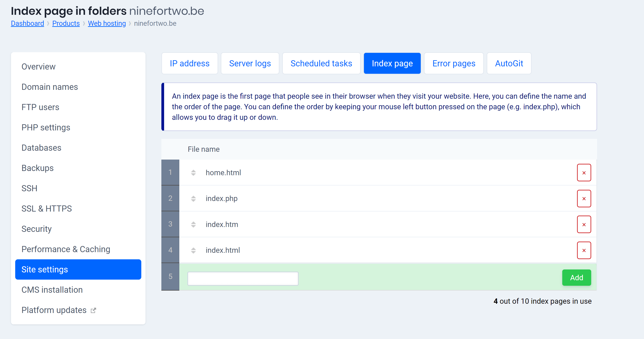644x339 pixels.
Task: Click the reorder arrows for index.html
Action: pos(193,250)
